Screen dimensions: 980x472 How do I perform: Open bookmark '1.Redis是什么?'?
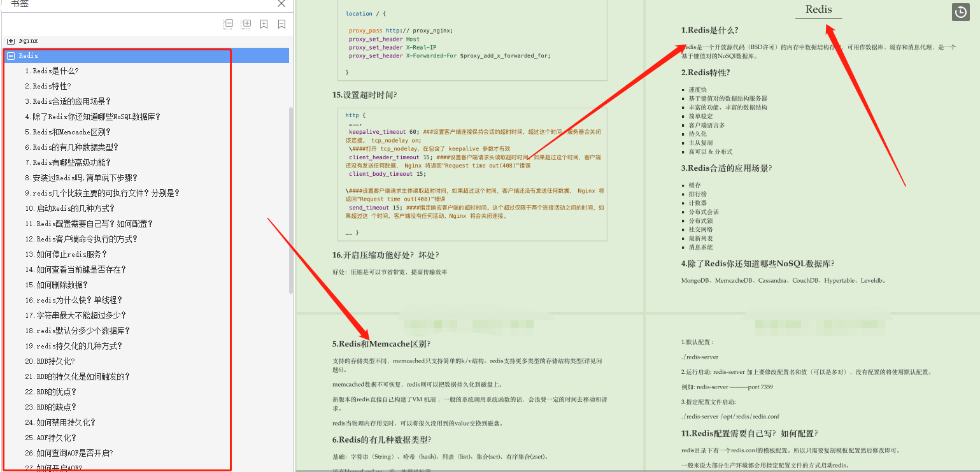52,71
